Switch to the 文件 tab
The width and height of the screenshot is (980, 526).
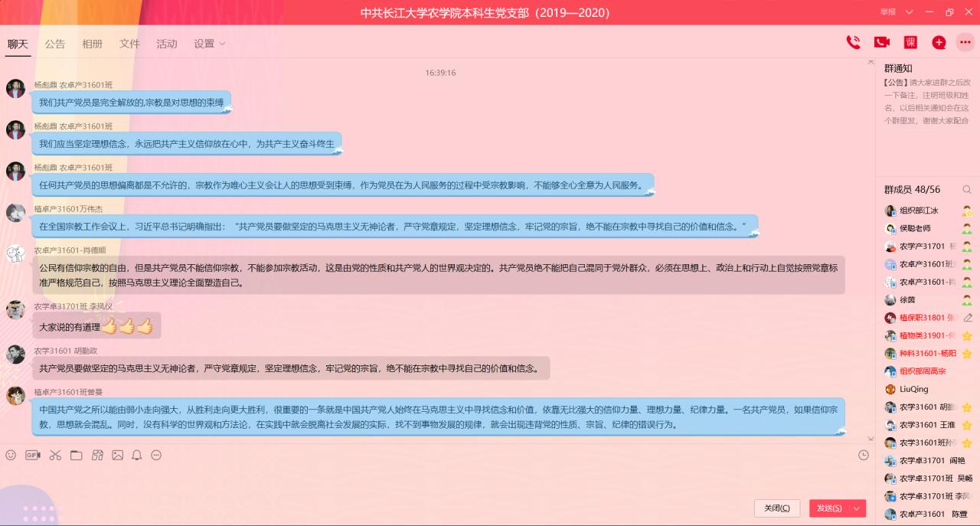click(x=129, y=44)
